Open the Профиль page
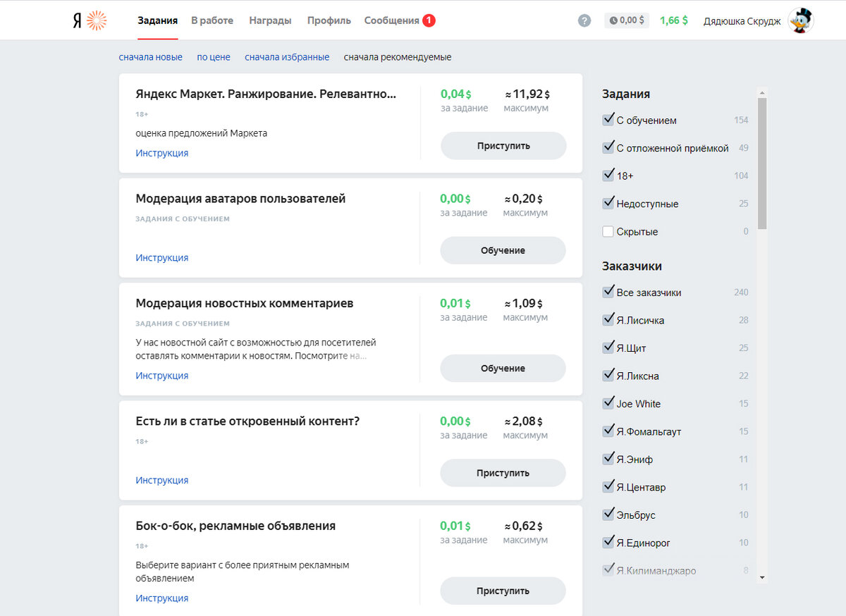 (x=329, y=20)
